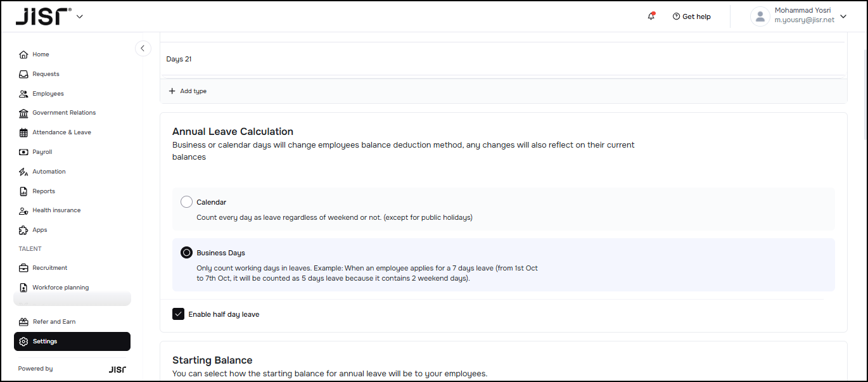Click the Payroll money icon
868x382 pixels.
click(23, 152)
